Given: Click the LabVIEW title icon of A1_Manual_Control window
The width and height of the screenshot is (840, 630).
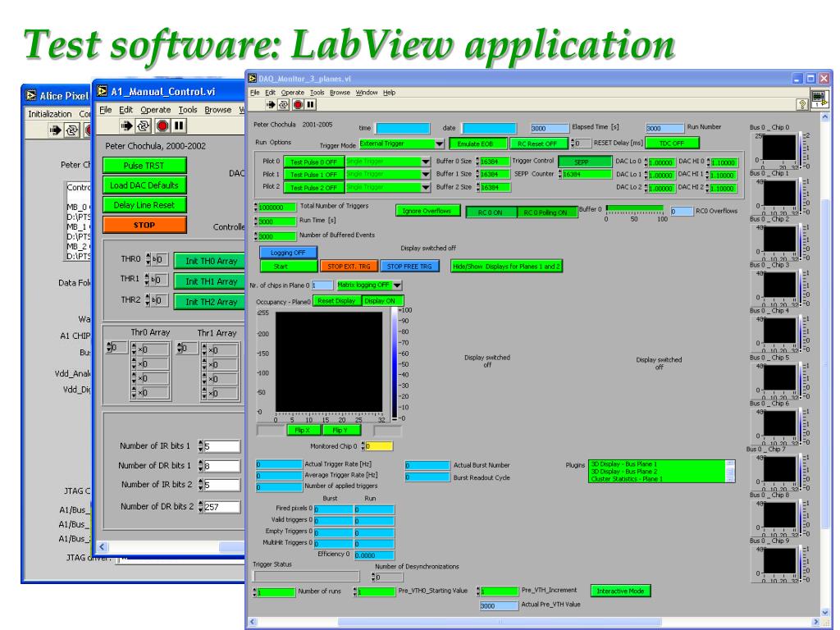Looking at the screenshot, I should click(102, 91).
